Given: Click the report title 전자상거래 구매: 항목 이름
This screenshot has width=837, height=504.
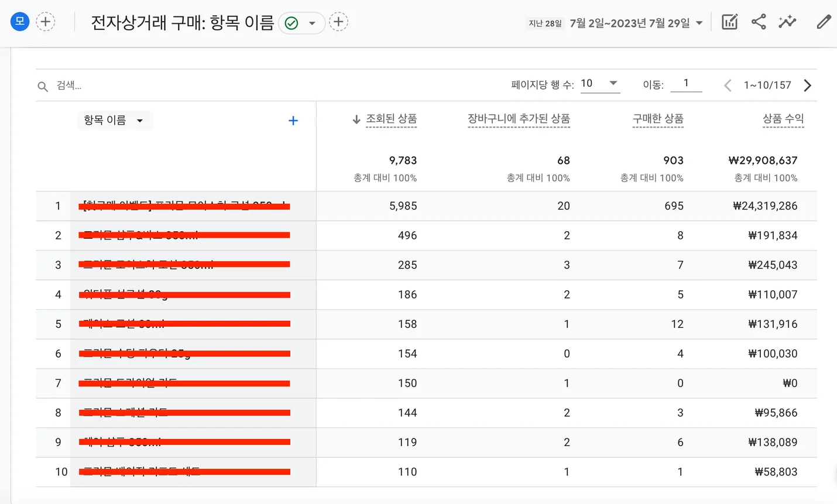Looking at the screenshot, I should (183, 23).
